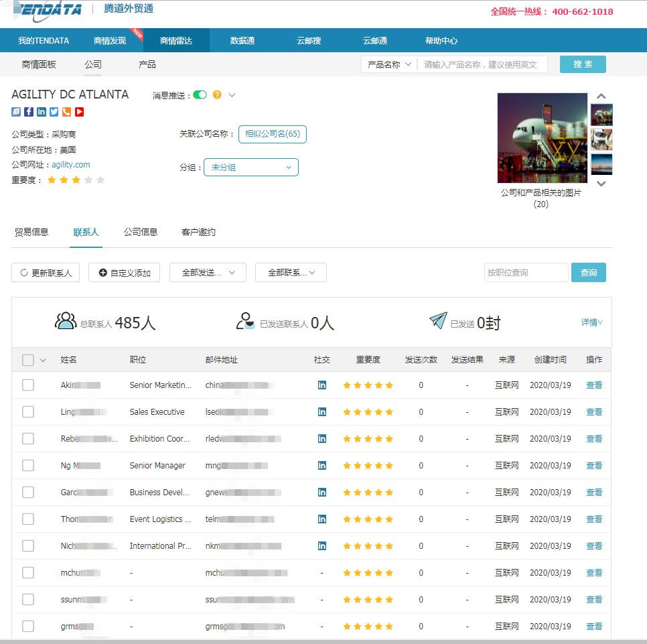Expand the 详情 details link

coord(591,322)
